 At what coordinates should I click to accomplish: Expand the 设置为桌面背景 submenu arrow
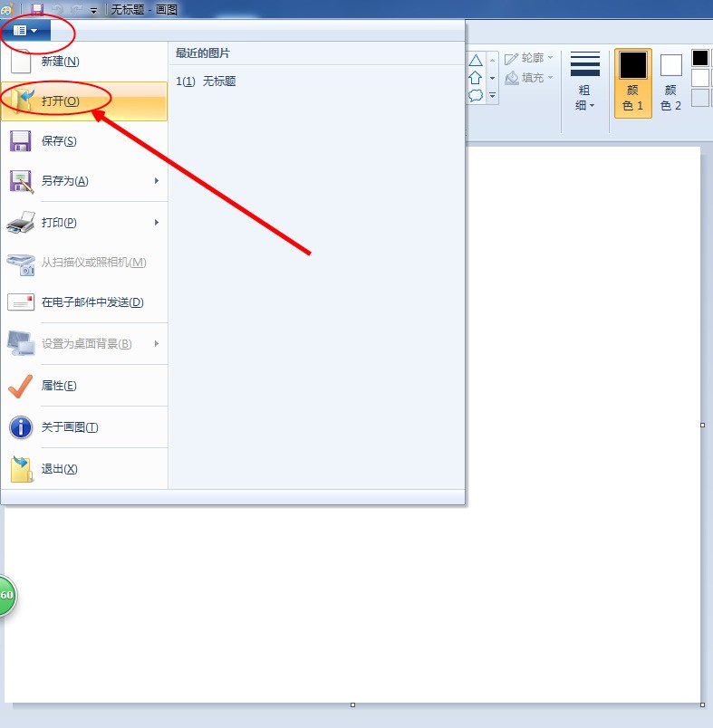click(157, 343)
